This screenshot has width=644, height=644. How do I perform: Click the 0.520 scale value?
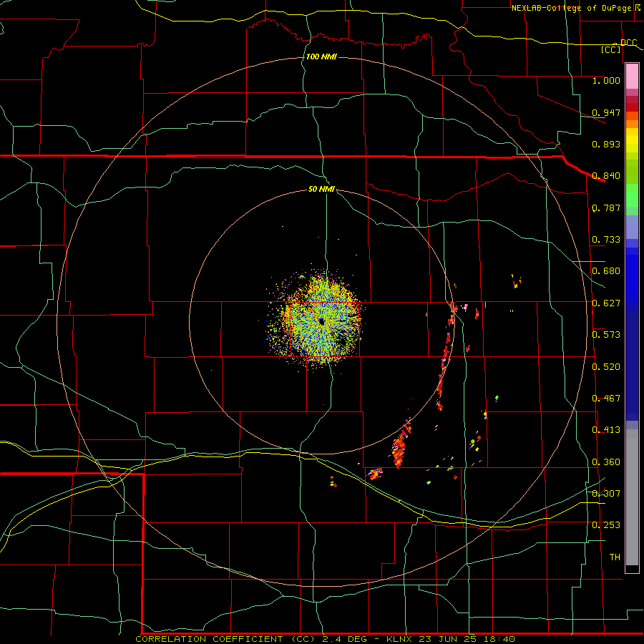606,367
